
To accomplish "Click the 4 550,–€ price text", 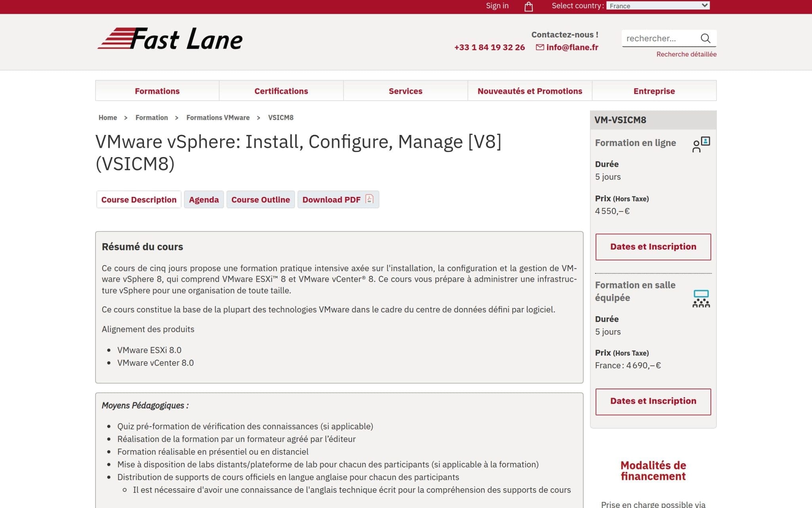I will coord(612,211).
